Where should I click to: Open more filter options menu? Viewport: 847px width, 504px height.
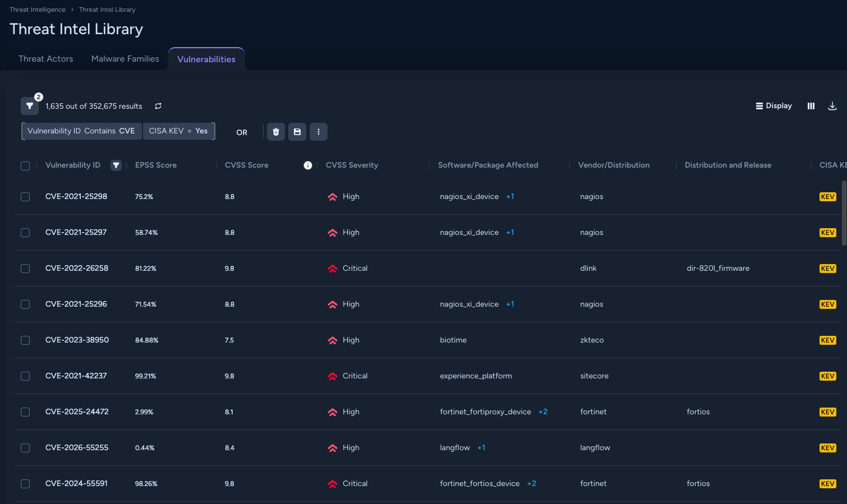coord(319,132)
